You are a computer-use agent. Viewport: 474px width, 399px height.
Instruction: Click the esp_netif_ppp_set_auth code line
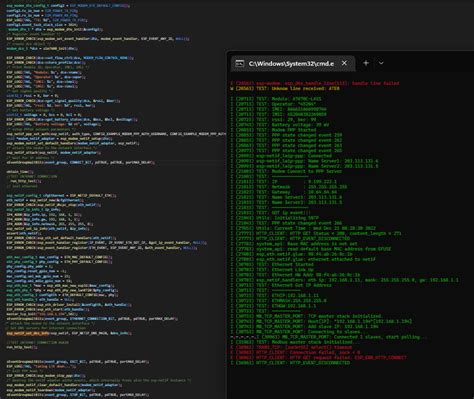(116, 134)
